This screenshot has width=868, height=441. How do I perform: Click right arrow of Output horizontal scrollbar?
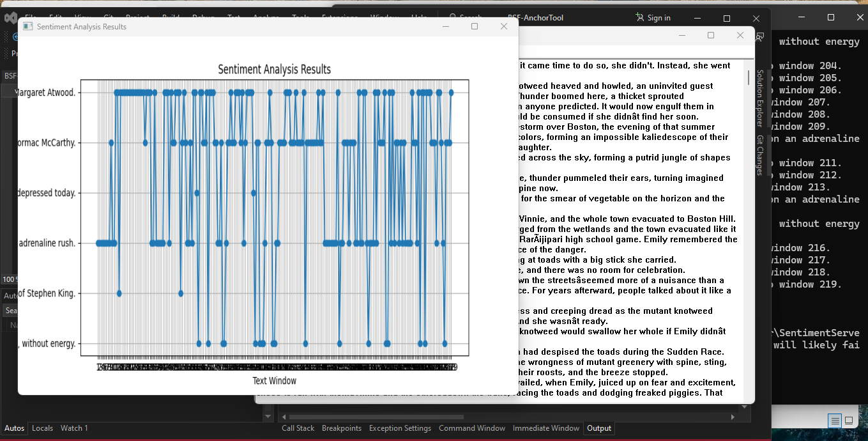[733, 417]
